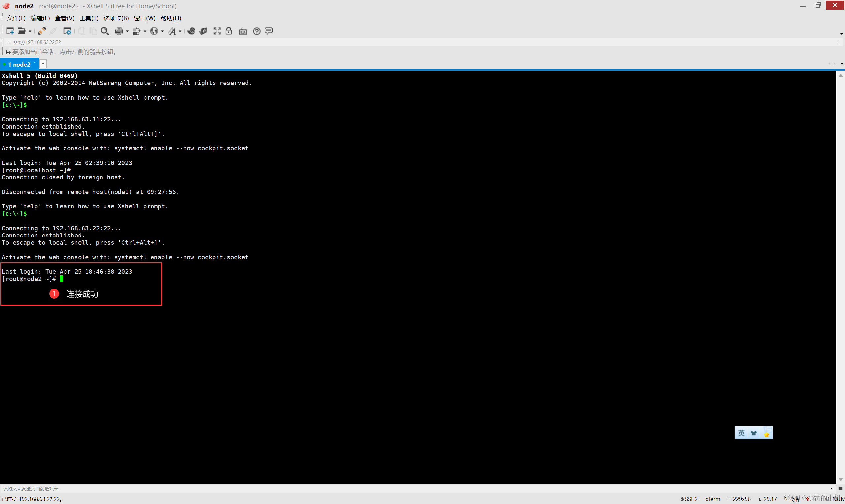Open the 窗口(W) menu
Viewport: 845px width, 504px height.
tap(145, 18)
